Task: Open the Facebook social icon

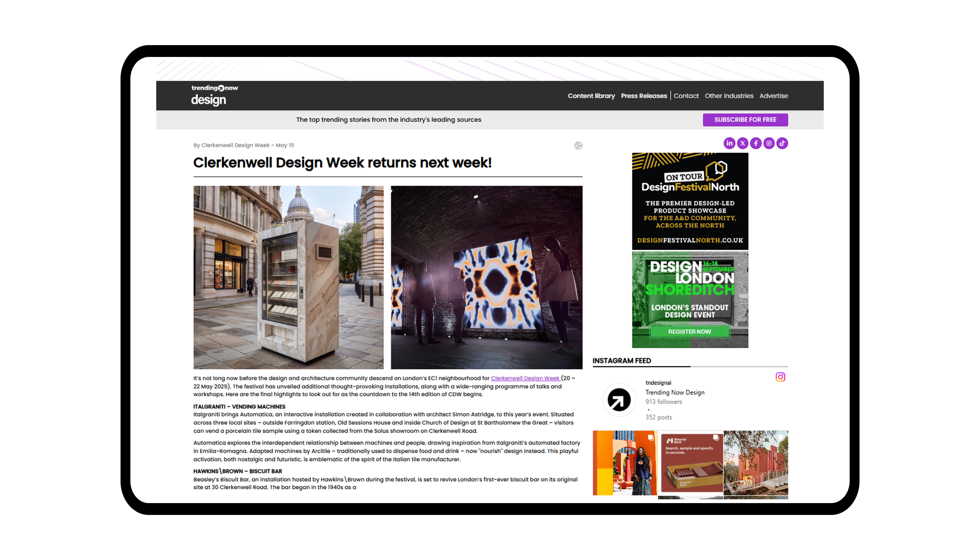Action: tap(756, 143)
